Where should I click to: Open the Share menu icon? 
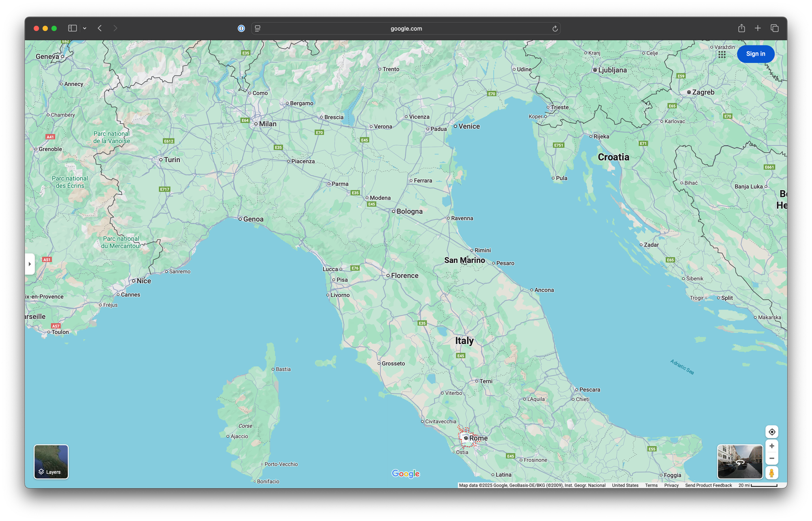point(741,28)
